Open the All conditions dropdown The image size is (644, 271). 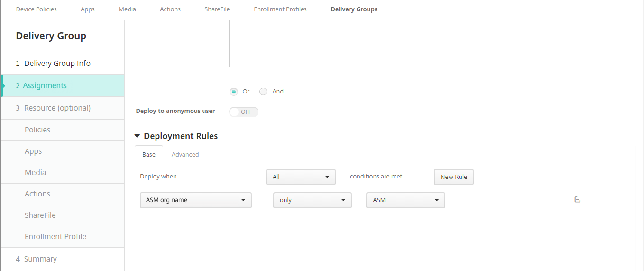(301, 177)
